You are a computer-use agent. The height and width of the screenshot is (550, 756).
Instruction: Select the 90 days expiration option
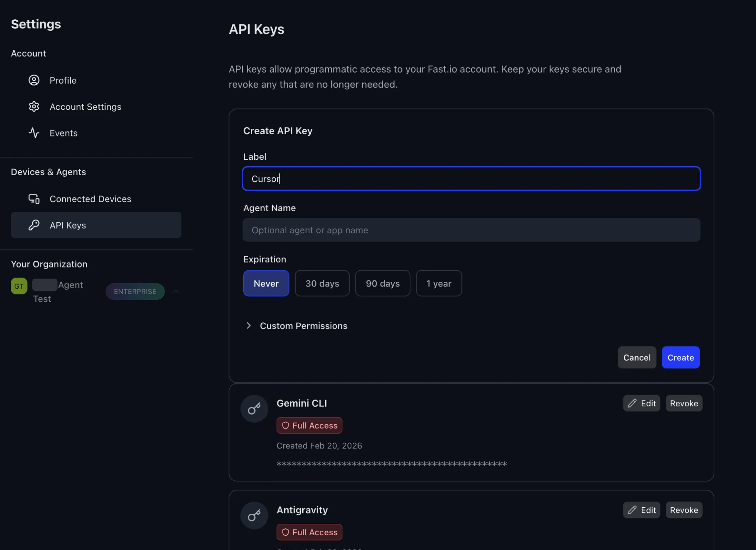click(x=382, y=283)
